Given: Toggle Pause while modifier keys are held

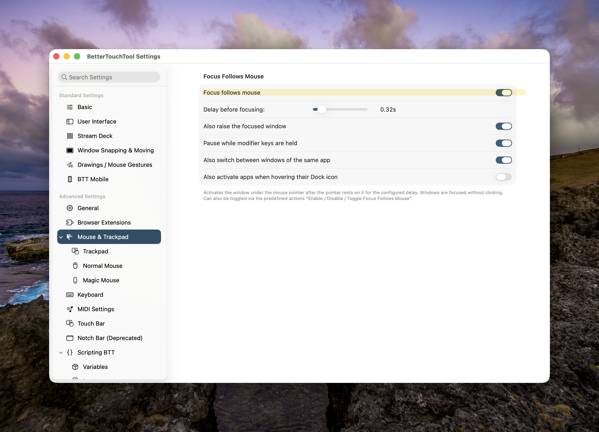Looking at the screenshot, I should point(503,143).
